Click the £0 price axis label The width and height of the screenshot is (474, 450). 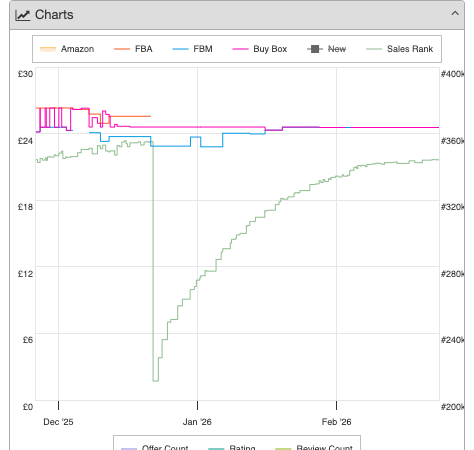pos(28,407)
